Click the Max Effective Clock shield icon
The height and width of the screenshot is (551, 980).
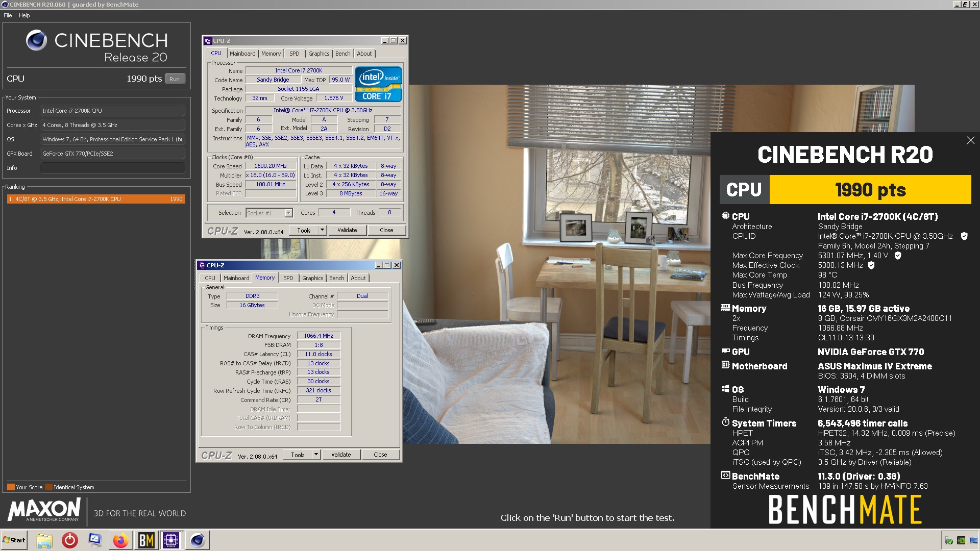(871, 265)
